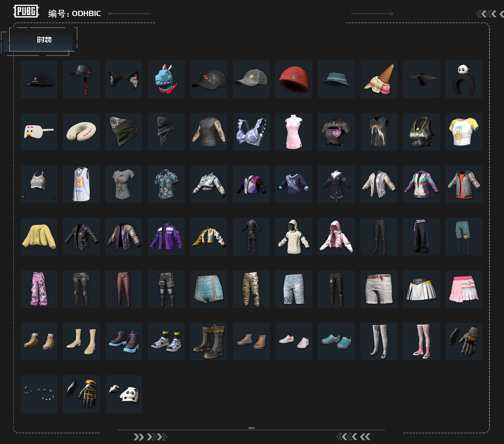
Task: Select the yellow-sleeved parachute chick t-shirt
Action: (x=464, y=132)
